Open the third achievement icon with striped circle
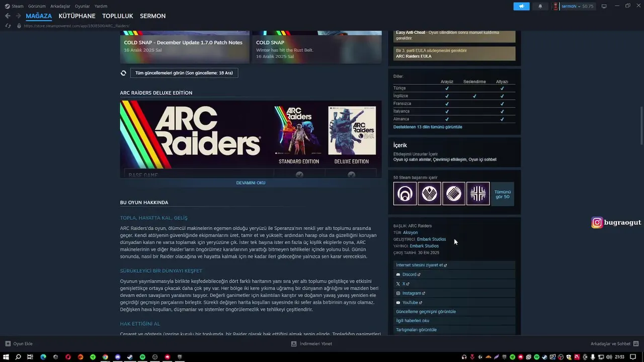 point(453,194)
